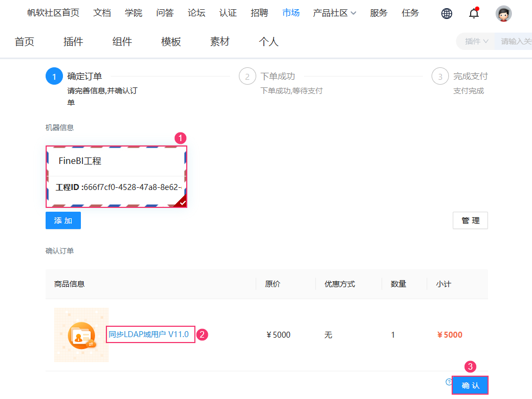
Task: Open the language globe icon
Action: pyautogui.click(x=446, y=14)
